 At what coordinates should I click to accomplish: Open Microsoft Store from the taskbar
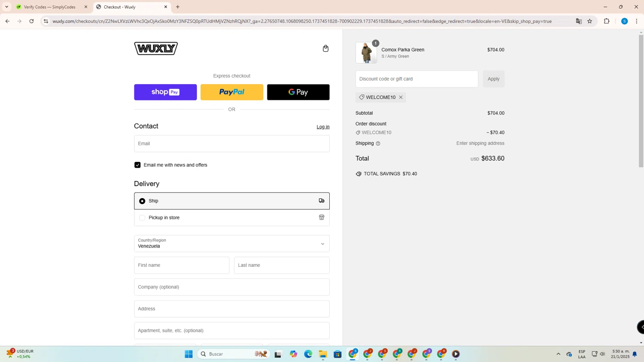(338, 354)
